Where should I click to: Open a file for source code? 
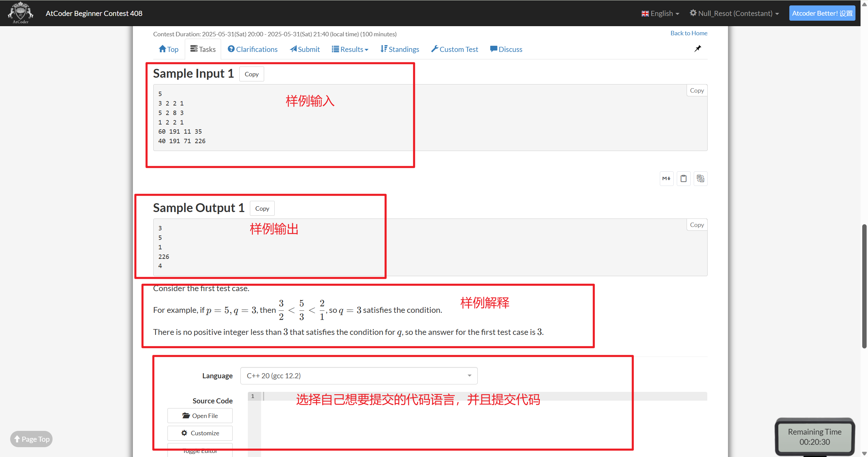click(200, 415)
